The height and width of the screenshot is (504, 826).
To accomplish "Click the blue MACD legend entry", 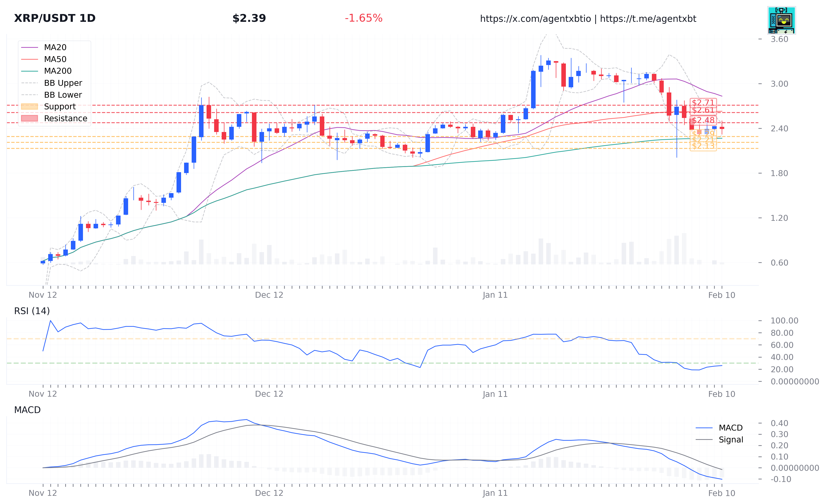I will pyautogui.click(x=719, y=428).
